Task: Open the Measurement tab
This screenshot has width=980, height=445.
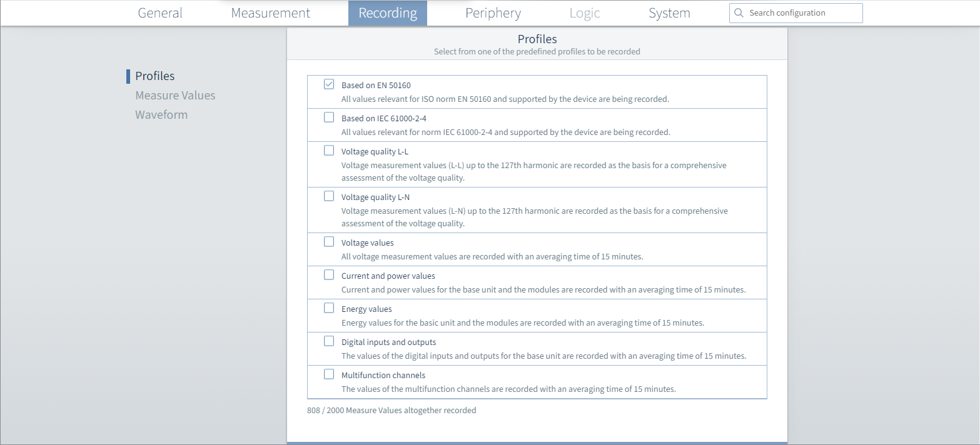Action: pos(270,12)
